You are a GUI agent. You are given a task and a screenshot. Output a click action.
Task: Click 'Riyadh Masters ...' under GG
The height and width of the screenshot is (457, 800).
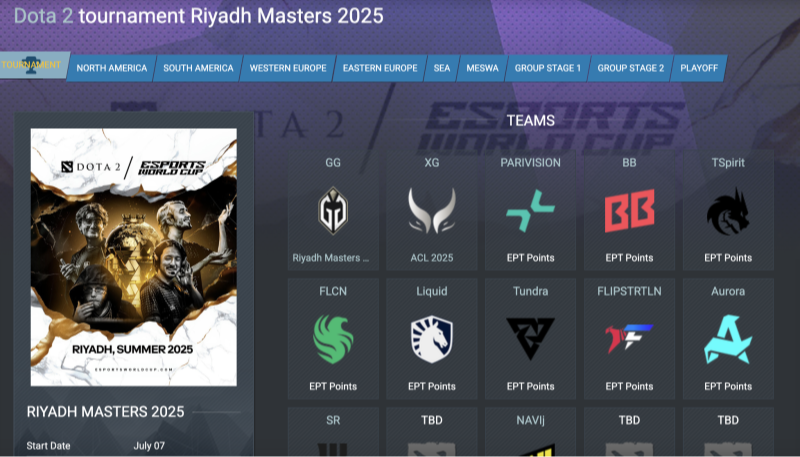(x=331, y=258)
